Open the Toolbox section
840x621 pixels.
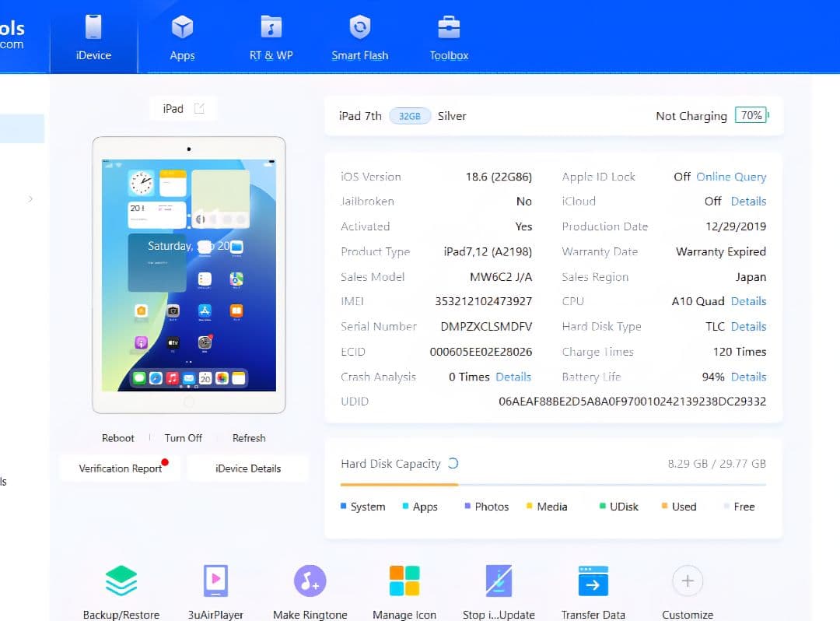point(448,35)
